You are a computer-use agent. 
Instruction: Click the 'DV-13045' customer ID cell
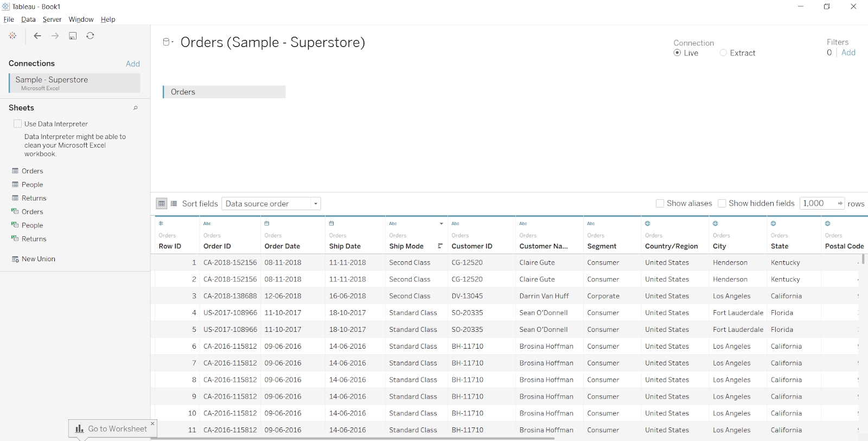467,296
